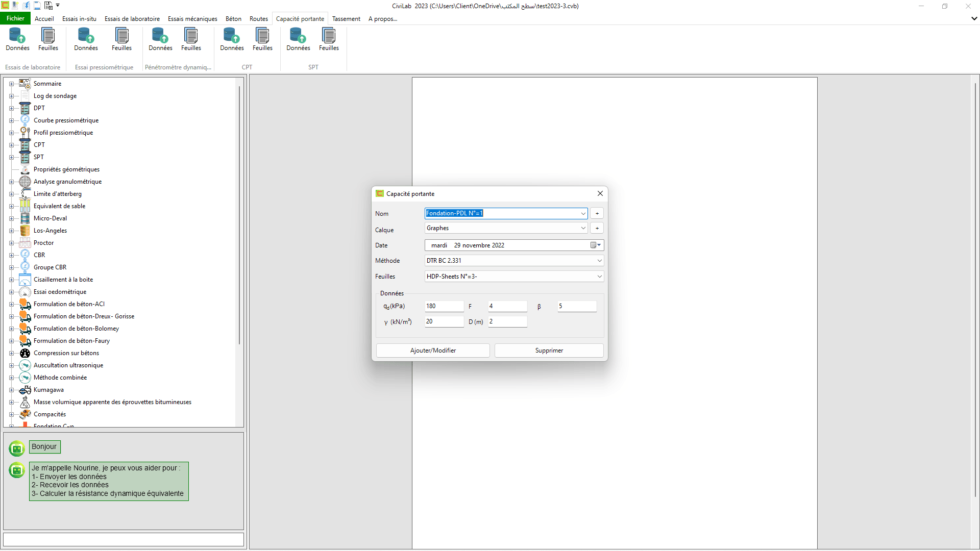
Task: Open the A propos tab
Action: 383,19
